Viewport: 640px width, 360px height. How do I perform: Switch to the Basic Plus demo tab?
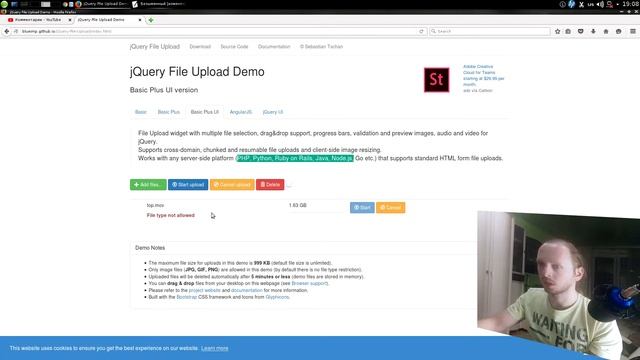click(x=169, y=112)
